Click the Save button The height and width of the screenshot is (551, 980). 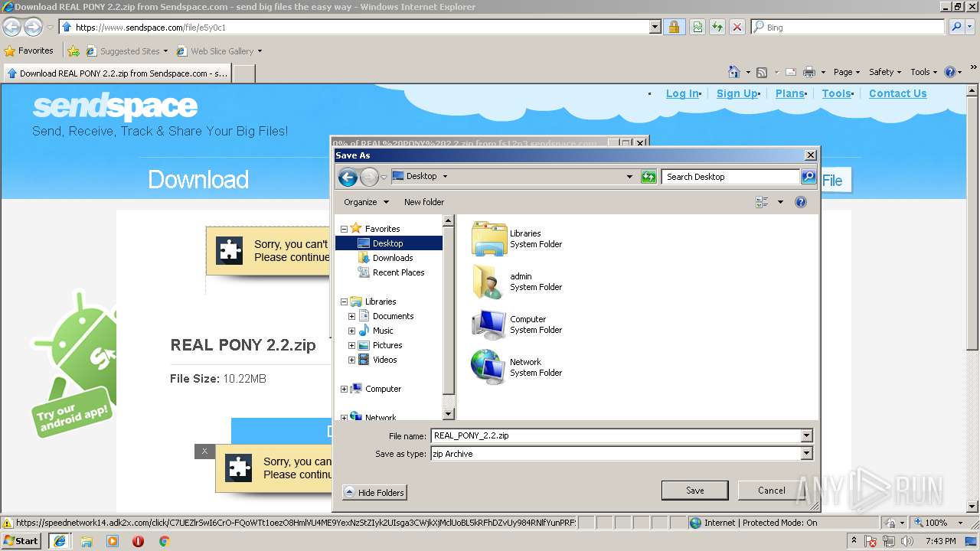point(694,491)
